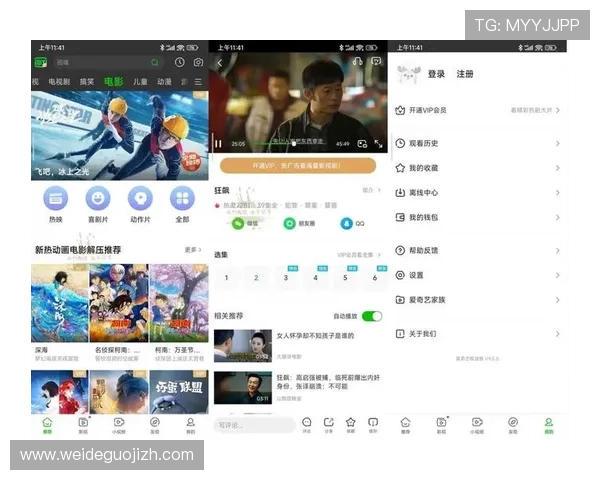This screenshot has width=600, height=480.
Task: Click the 写评论 comment input field
Action: pos(254,425)
